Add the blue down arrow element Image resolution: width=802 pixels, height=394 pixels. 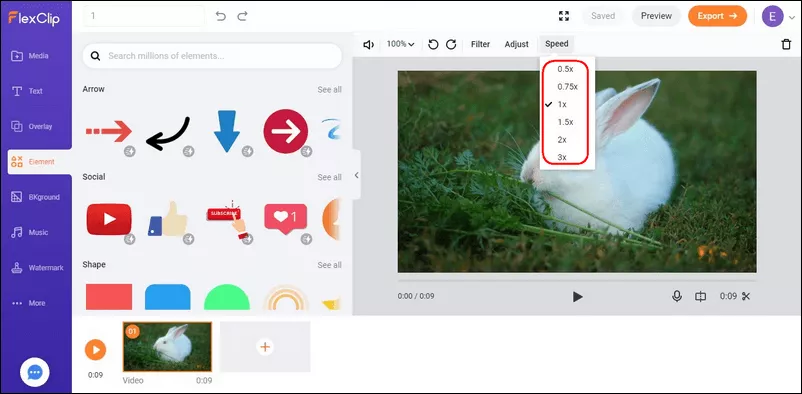tap(227, 131)
